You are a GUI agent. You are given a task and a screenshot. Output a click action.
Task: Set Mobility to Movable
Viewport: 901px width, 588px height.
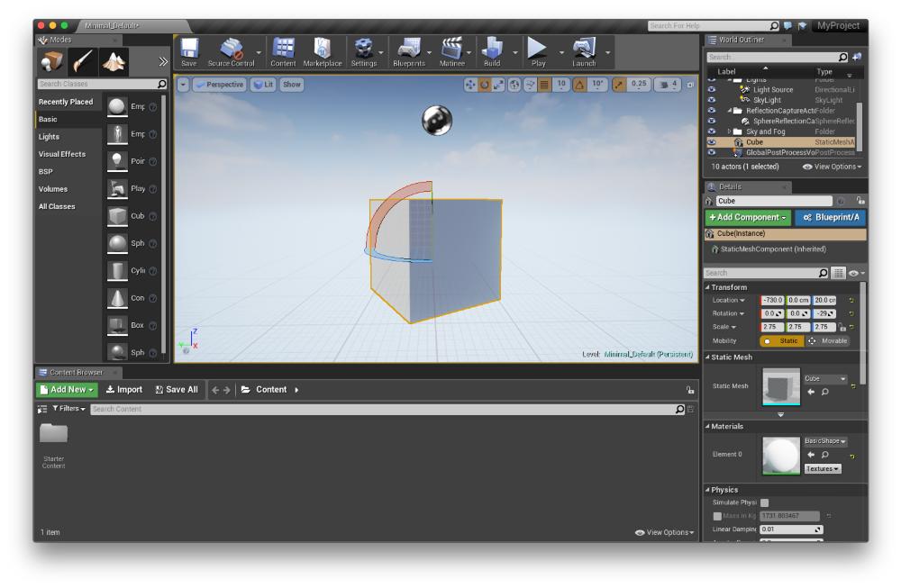(x=827, y=341)
